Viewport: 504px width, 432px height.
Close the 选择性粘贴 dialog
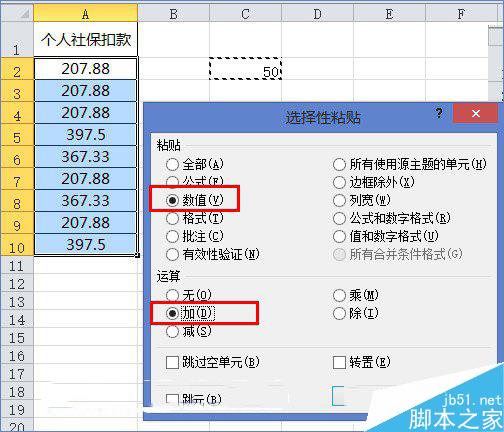476,114
